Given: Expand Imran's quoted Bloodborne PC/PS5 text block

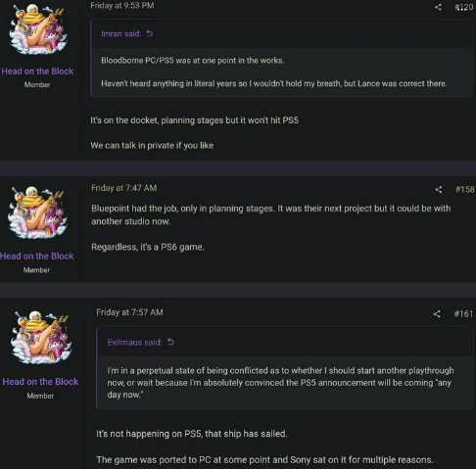Looking at the screenshot, I should click(x=282, y=71).
